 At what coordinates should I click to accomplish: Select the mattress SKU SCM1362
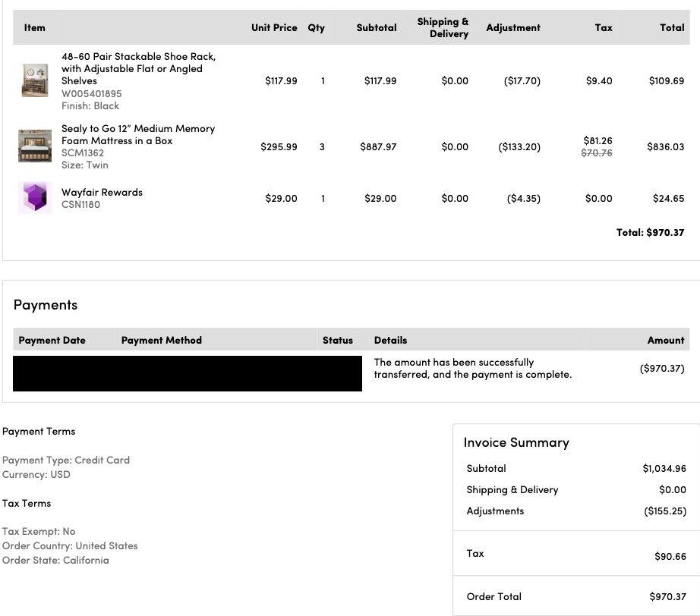coord(83,152)
